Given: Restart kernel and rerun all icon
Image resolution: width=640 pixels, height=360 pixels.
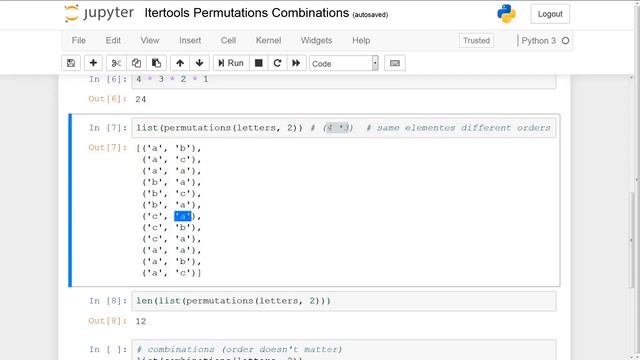Looking at the screenshot, I should click(296, 63).
